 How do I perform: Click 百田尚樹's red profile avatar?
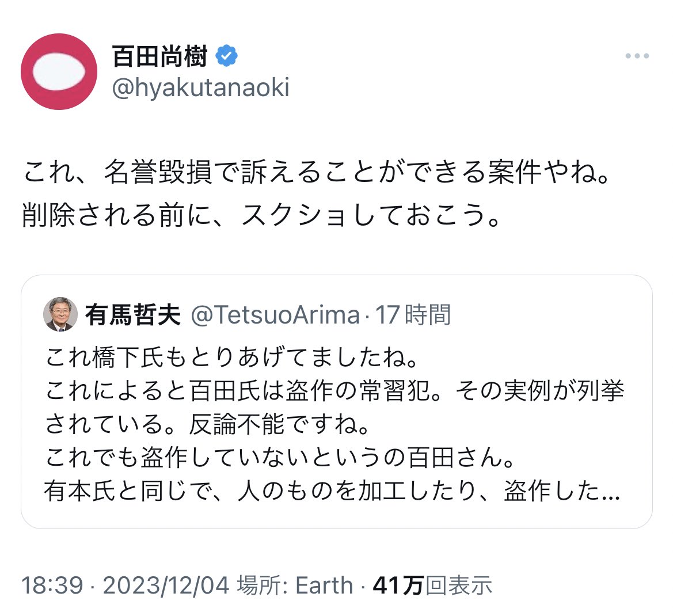pyautogui.click(x=59, y=72)
